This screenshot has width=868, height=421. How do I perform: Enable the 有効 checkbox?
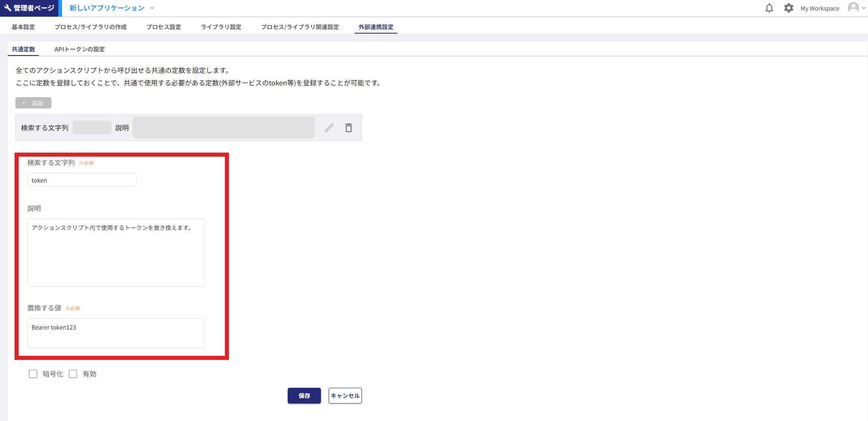coord(73,374)
